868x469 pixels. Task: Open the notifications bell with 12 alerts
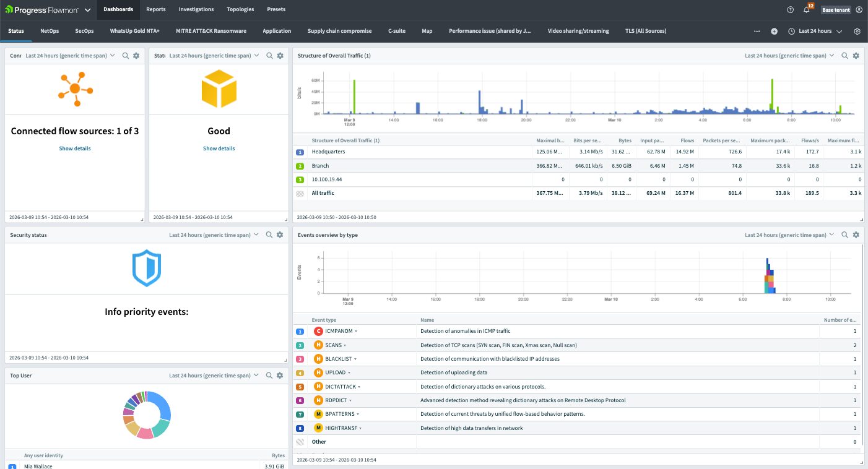[x=807, y=10]
